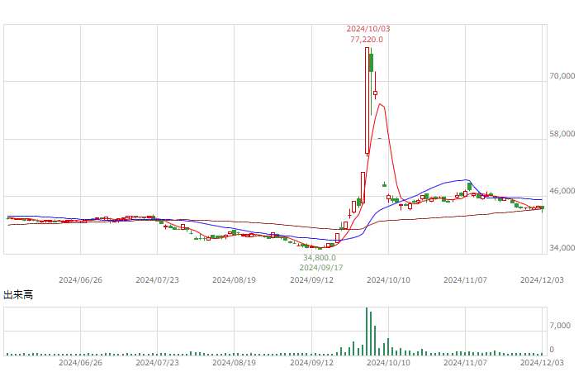Click the 出来高 volume heading

pos(18,294)
